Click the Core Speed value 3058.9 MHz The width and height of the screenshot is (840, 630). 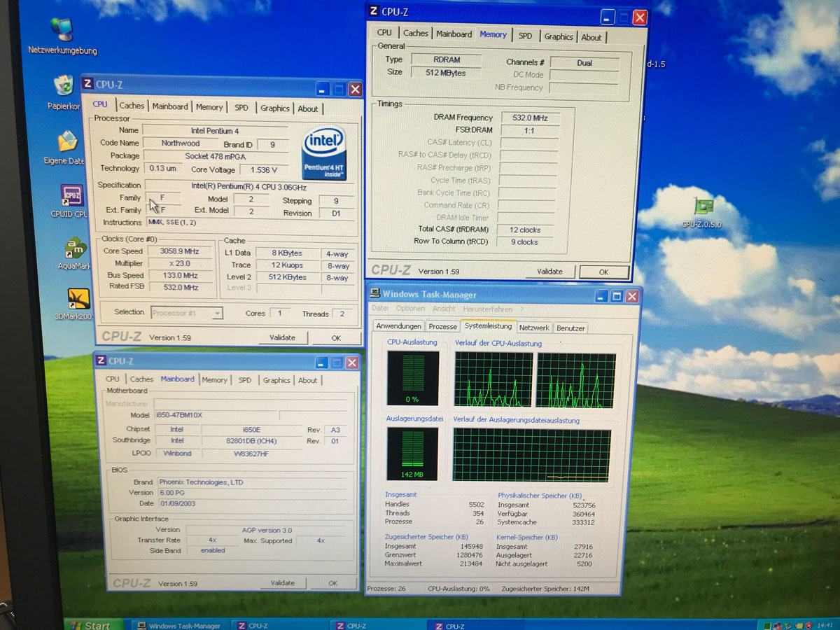[180, 251]
